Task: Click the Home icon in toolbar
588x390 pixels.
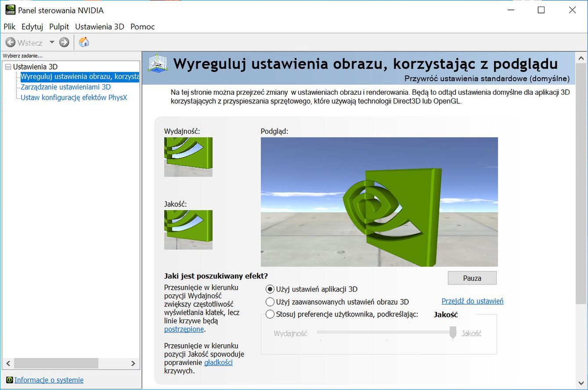Action: click(x=83, y=42)
